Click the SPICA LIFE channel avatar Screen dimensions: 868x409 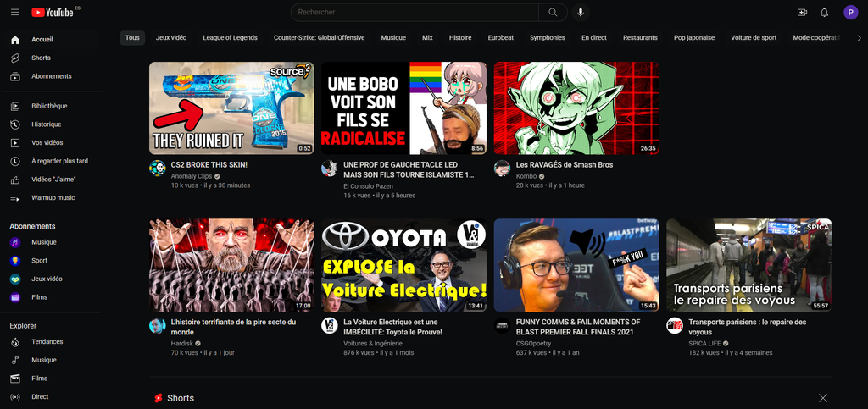pos(674,325)
